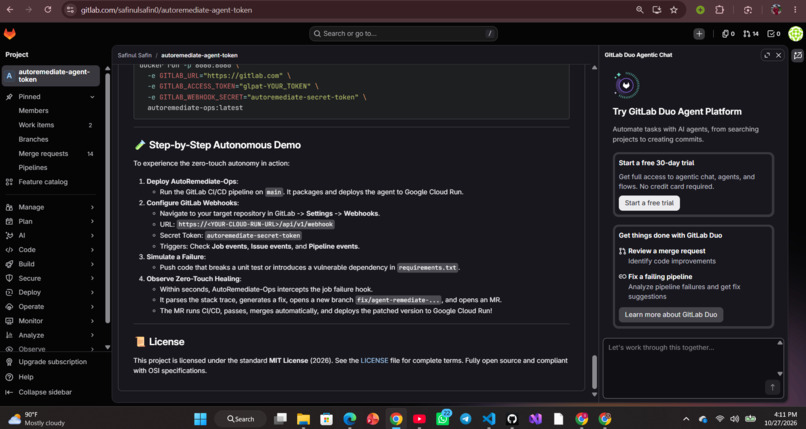This screenshot has height=429, width=806.
Task: Click the send arrow in Duo chat
Action: 772,387
